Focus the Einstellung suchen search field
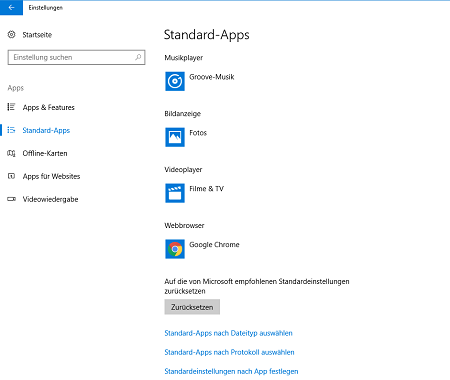Screen dimensions: 450x380 point(76,57)
